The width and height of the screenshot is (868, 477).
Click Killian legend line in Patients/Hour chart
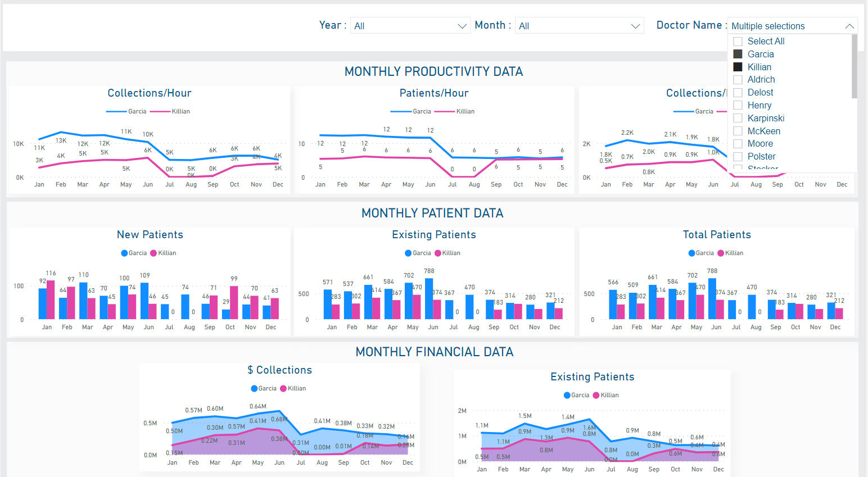(x=444, y=112)
